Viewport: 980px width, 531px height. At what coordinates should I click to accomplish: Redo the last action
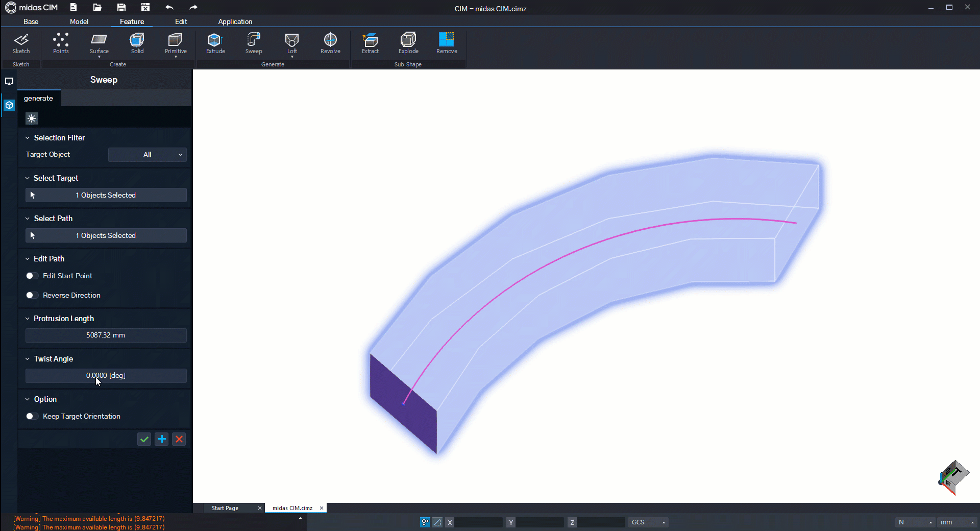tap(193, 7)
